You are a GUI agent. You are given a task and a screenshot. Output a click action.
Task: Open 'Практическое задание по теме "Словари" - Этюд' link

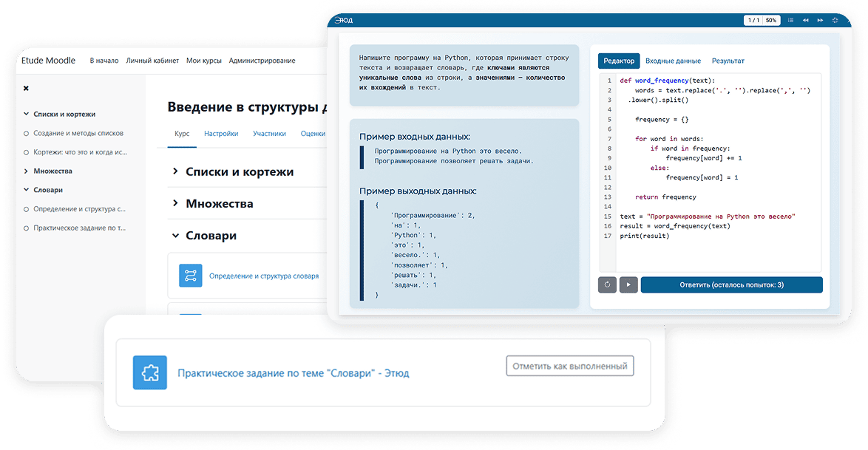point(293,373)
